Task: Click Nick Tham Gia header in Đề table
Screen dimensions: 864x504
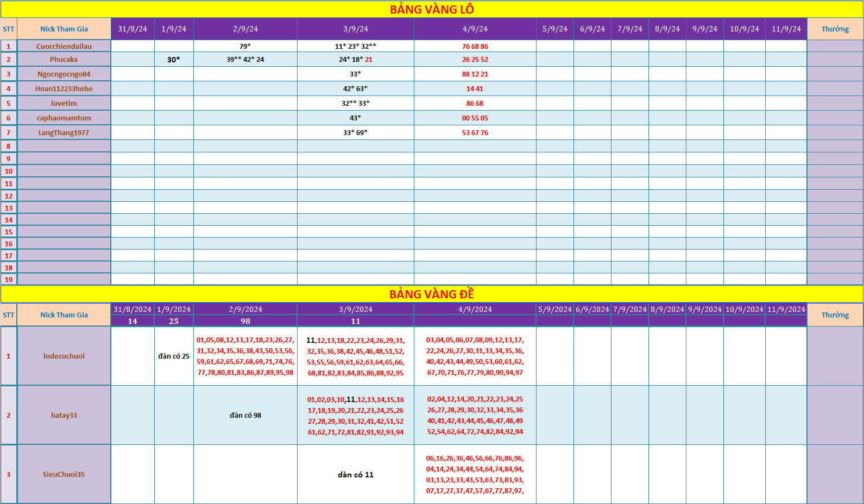Action: [x=64, y=315]
